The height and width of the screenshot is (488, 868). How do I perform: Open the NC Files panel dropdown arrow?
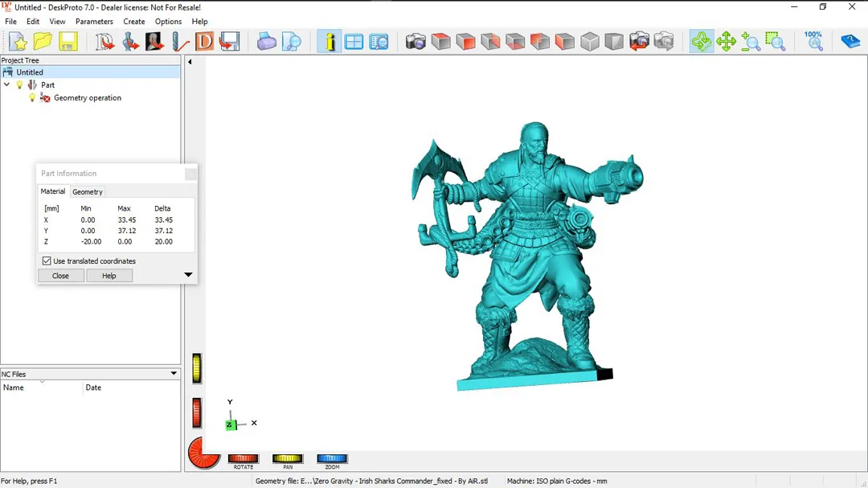click(174, 373)
